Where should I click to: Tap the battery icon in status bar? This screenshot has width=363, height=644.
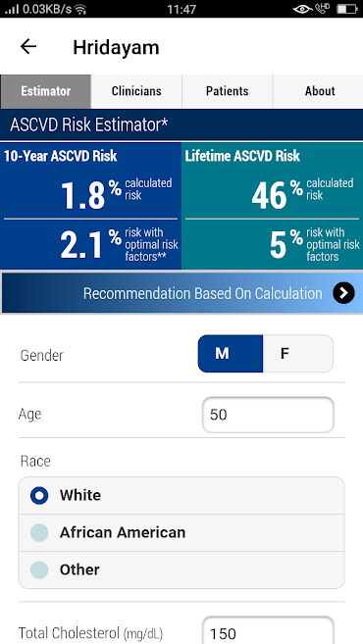point(346,9)
